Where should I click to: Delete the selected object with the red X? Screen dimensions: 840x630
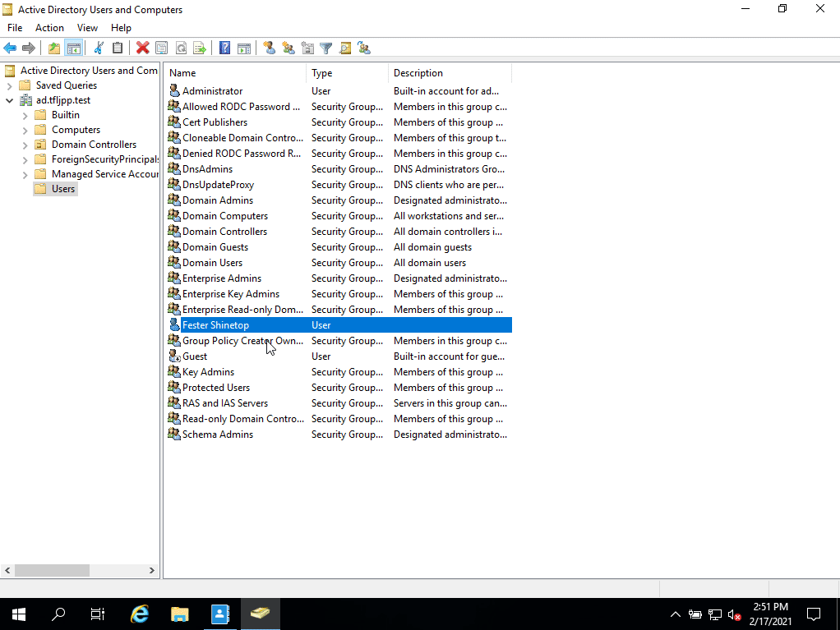(142, 48)
